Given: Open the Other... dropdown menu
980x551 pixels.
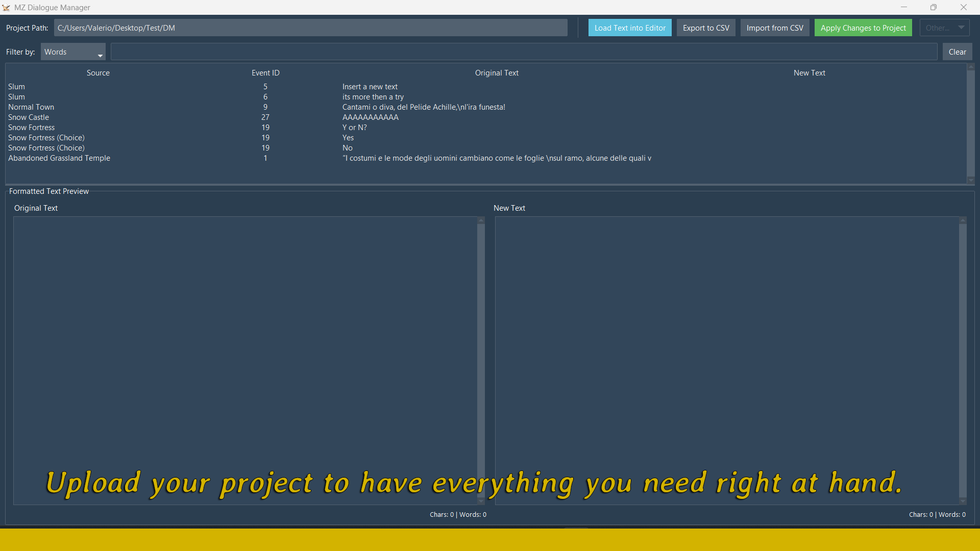Looking at the screenshot, I should point(944,28).
